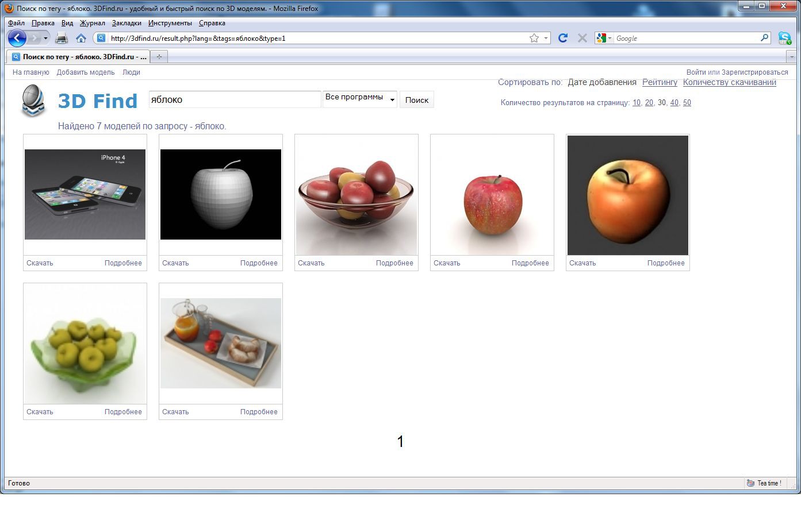Open the history dropdown beside navigation arrows
The height and width of the screenshot is (532, 801).
(x=45, y=38)
